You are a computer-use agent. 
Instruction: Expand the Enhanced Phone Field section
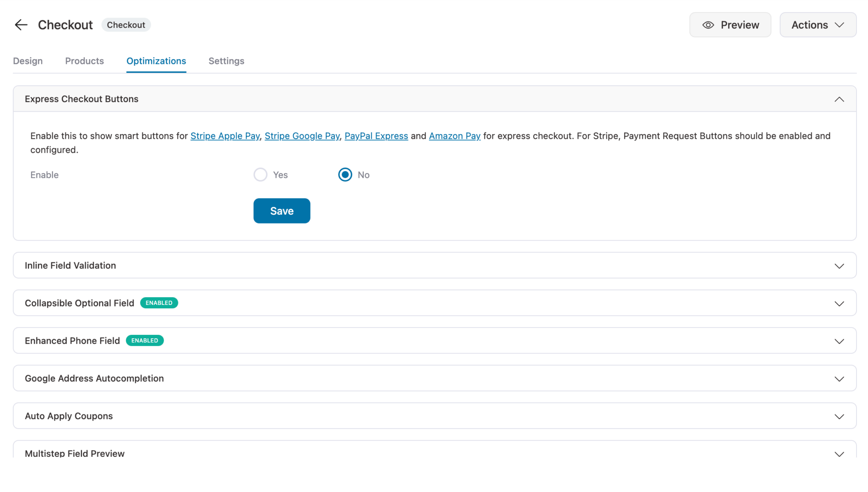click(x=839, y=340)
